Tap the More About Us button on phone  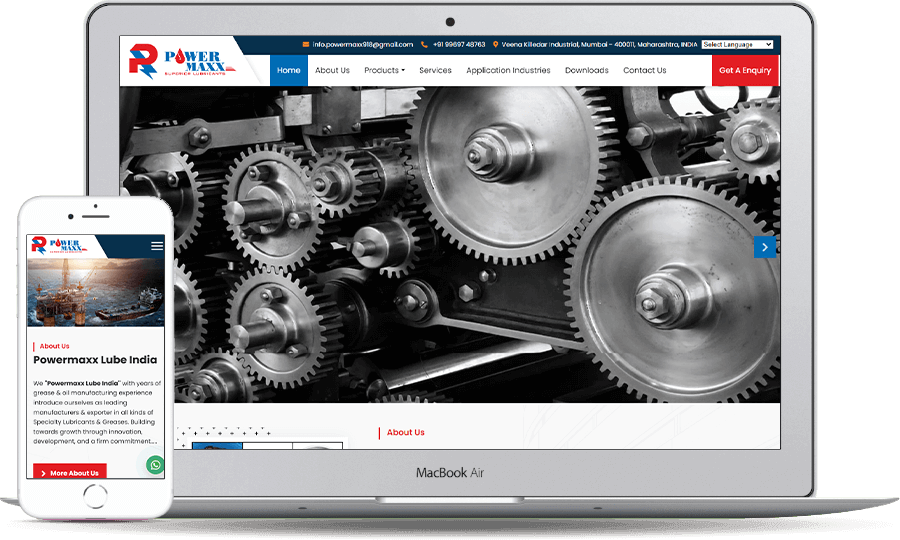(70, 472)
